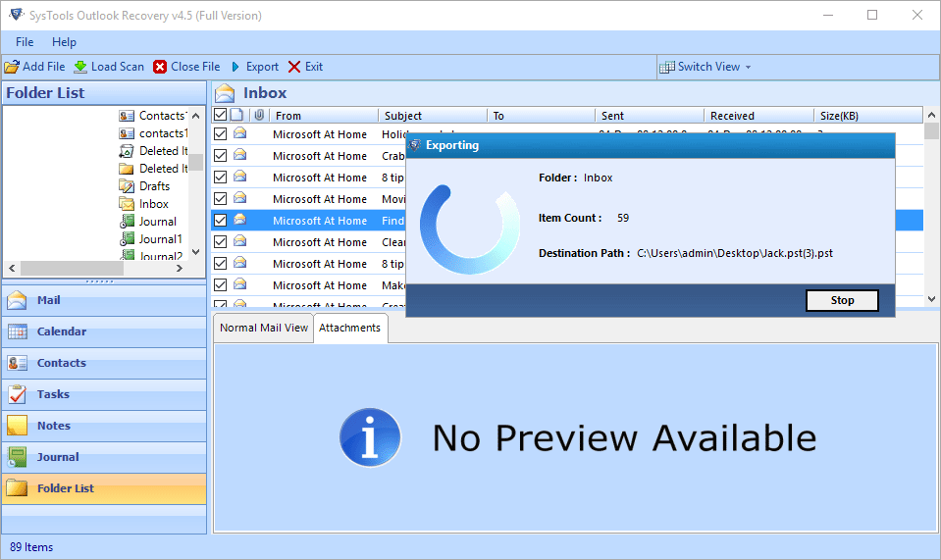Click the blue info icon in preview
The image size is (941, 560).
[370, 437]
